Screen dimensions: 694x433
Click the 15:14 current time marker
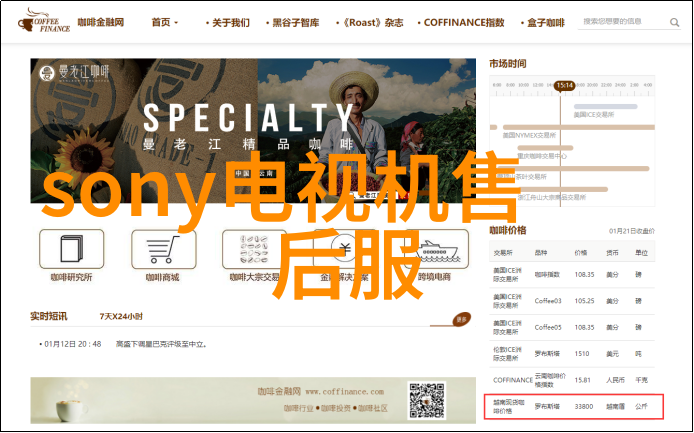point(564,85)
